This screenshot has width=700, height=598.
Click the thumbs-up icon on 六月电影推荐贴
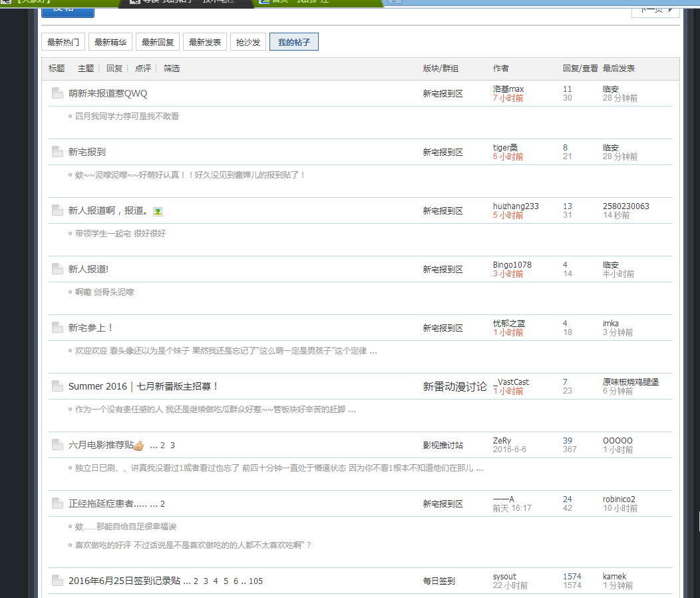click(138, 446)
